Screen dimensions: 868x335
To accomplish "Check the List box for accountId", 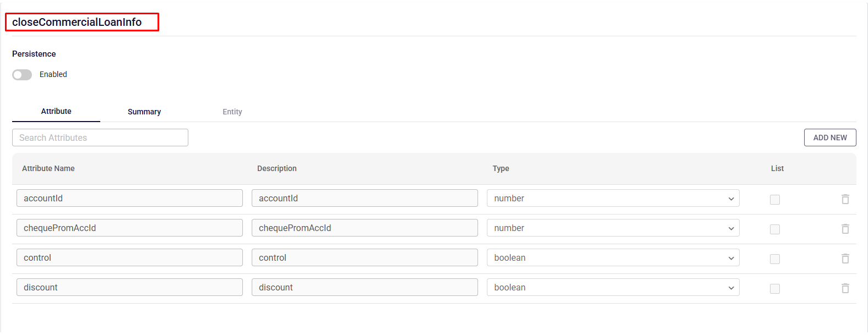I will click(774, 200).
